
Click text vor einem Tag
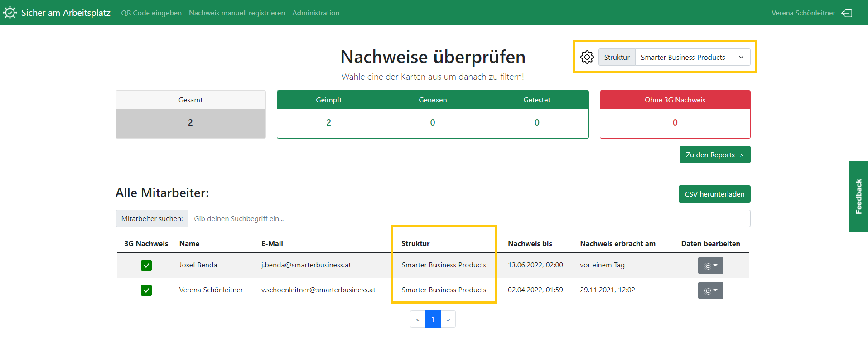(602, 265)
